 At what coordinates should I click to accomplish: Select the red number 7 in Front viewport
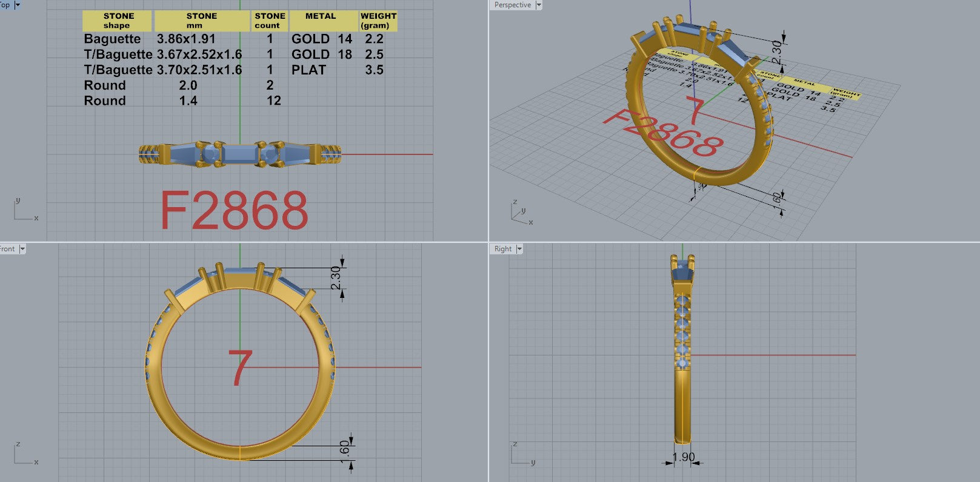[x=240, y=368]
